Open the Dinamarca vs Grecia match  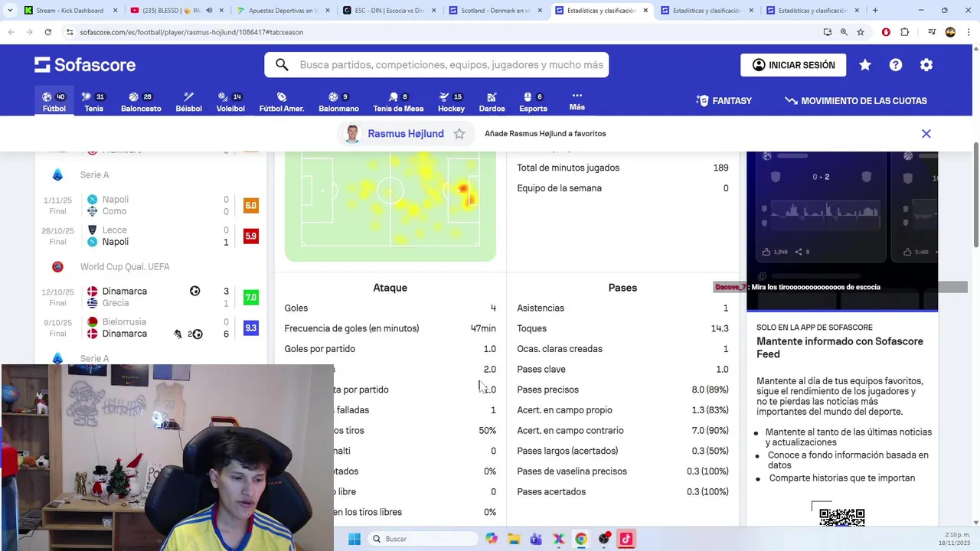tap(150, 297)
